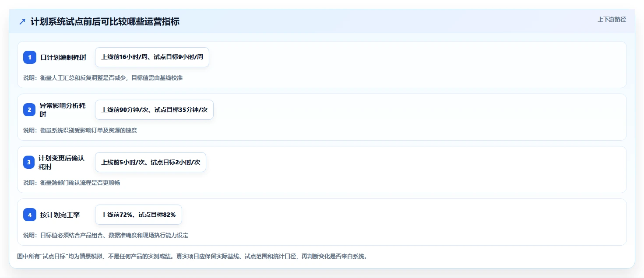Click the 上线前5小时/次 value pill
The height and width of the screenshot is (278, 644).
tap(151, 162)
